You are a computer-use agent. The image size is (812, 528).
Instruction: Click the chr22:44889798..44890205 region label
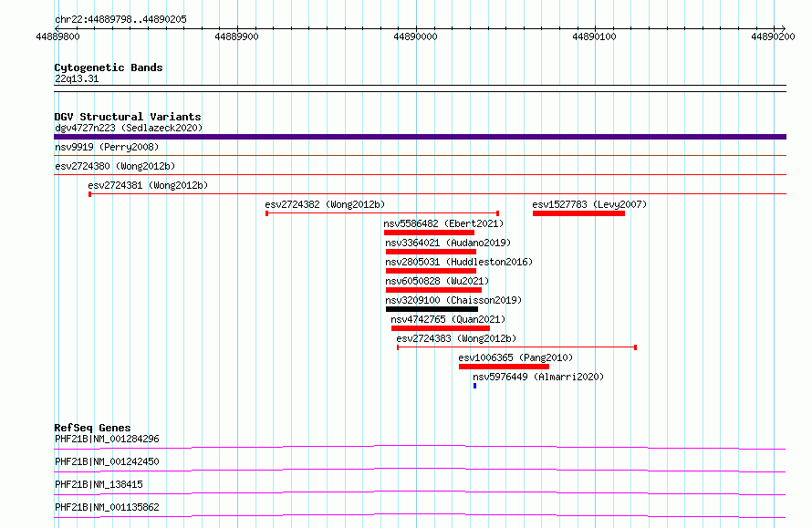120,20
